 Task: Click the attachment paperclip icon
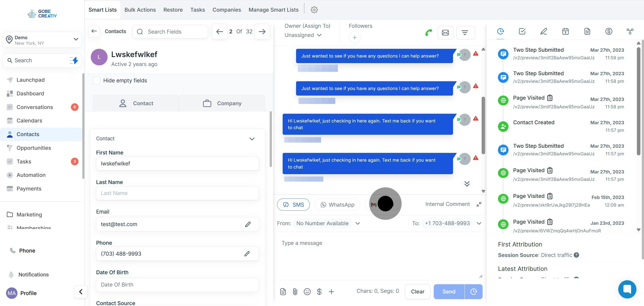[295, 291]
